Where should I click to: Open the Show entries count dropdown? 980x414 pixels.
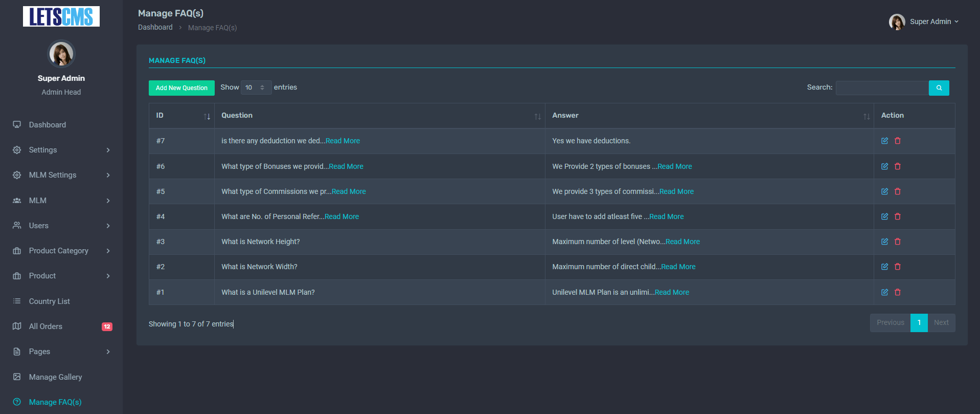tap(256, 88)
